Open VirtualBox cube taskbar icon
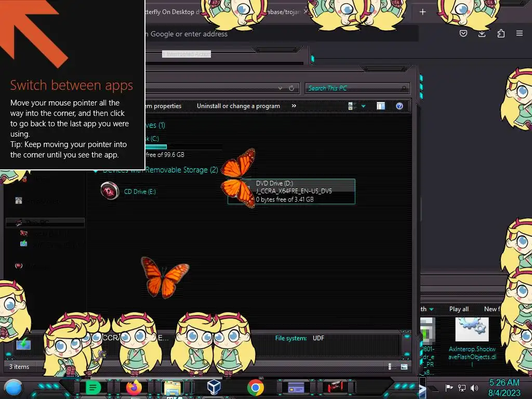Viewport: 532px width, 399px height. pyautogui.click(x=214, y=387)
